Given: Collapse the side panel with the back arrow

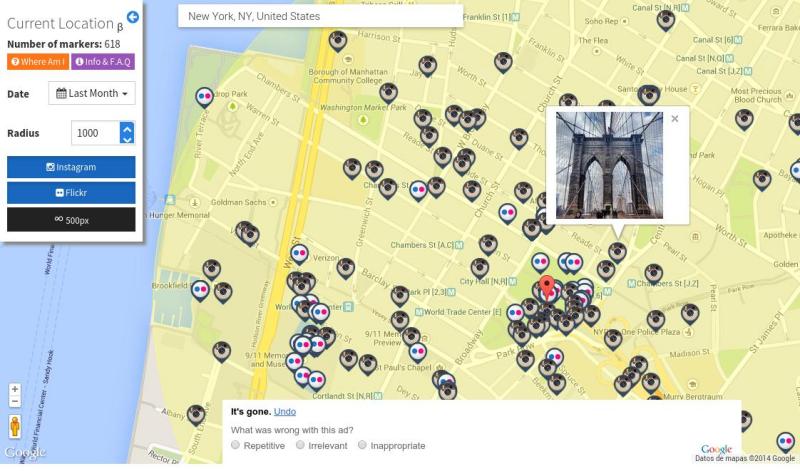Looking at the screenshot, I should click(x=133, y=17).
